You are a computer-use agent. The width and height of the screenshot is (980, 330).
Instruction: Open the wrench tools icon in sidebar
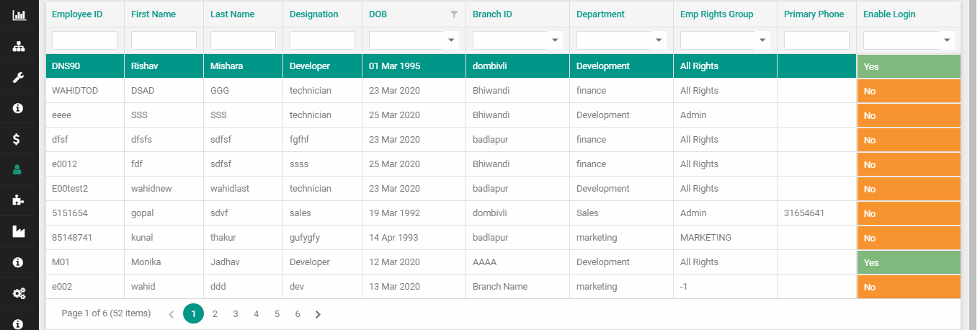tap(19, 77)
